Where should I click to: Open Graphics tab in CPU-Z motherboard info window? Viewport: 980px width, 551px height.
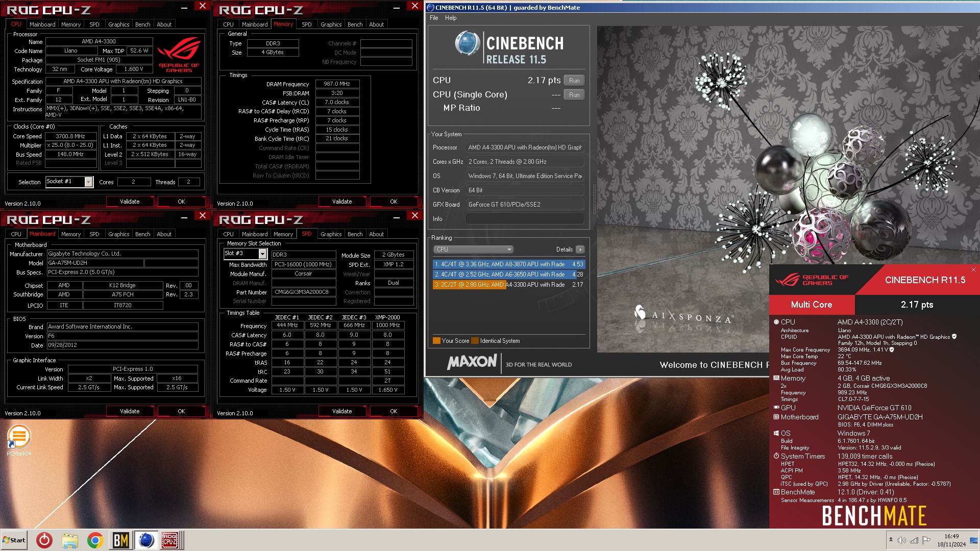click(118, 234)
